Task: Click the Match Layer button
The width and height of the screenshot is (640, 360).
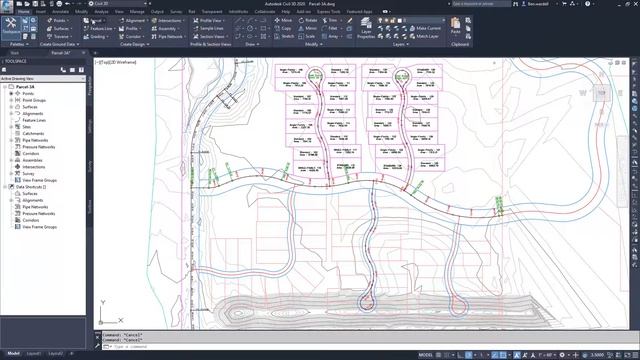Action: (x=424, y=36)
